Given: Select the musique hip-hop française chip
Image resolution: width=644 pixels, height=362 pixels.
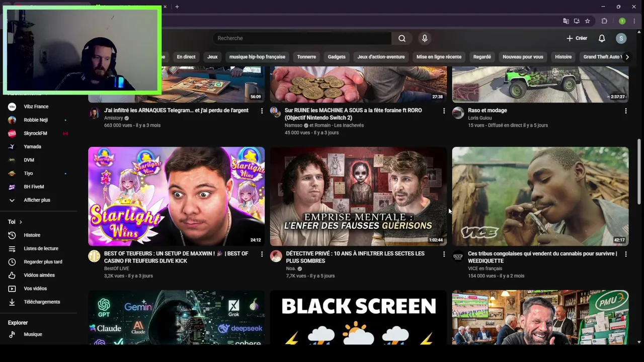Looking at the screenshot, I should pyautogui.click(x=257, y=57).
